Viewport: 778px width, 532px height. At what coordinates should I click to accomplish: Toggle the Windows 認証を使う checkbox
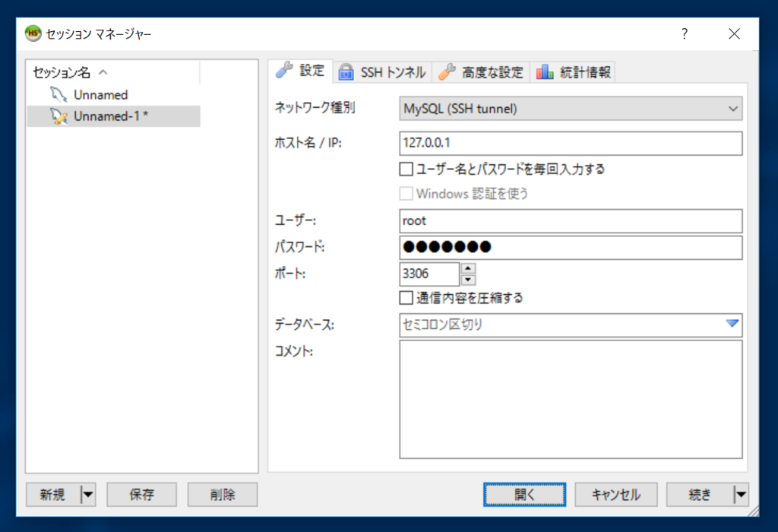click(x=406, y=193)
